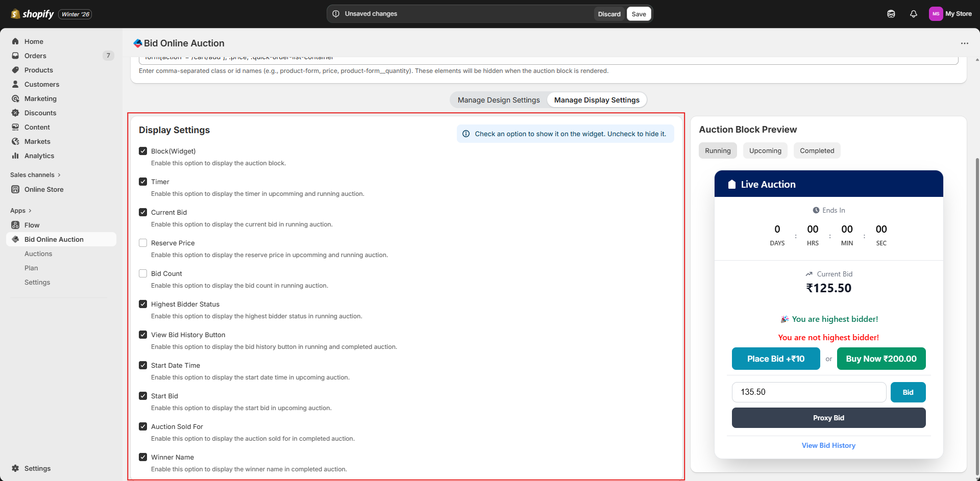980x481 pixels.
Task: Open Orders via its sidebar icon
Action: tap(15, 56)
